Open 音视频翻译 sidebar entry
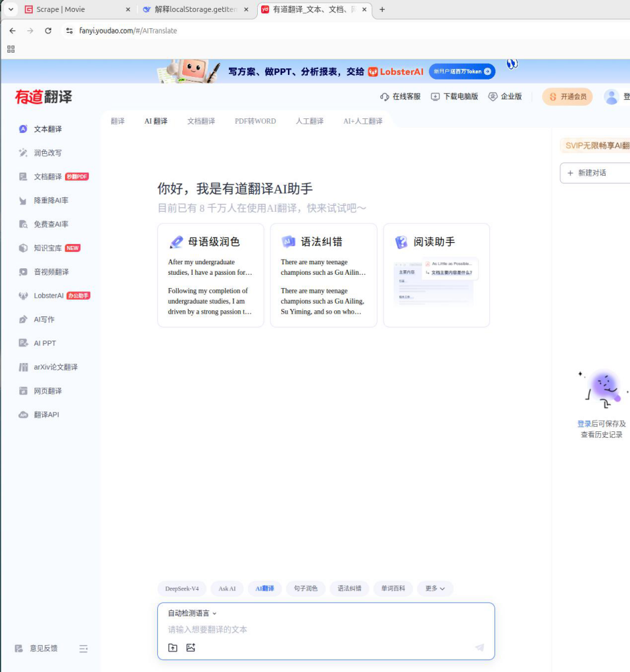 click(x=43, y=272)
